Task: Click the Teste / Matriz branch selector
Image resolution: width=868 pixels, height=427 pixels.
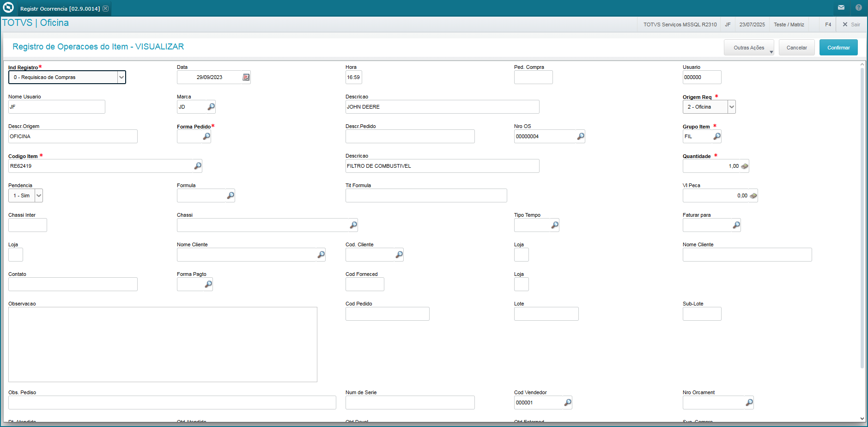Action: (x=789, y=24)
